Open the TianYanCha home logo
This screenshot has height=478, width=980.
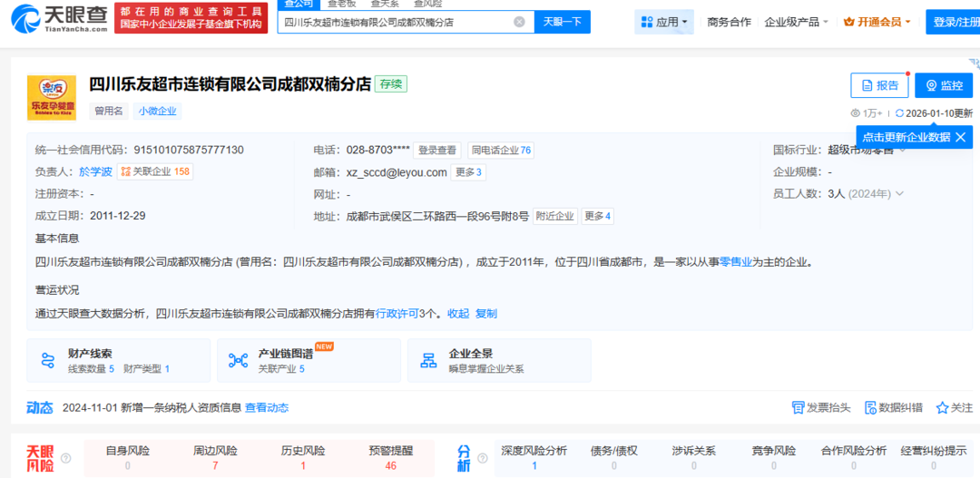[59, 19]
